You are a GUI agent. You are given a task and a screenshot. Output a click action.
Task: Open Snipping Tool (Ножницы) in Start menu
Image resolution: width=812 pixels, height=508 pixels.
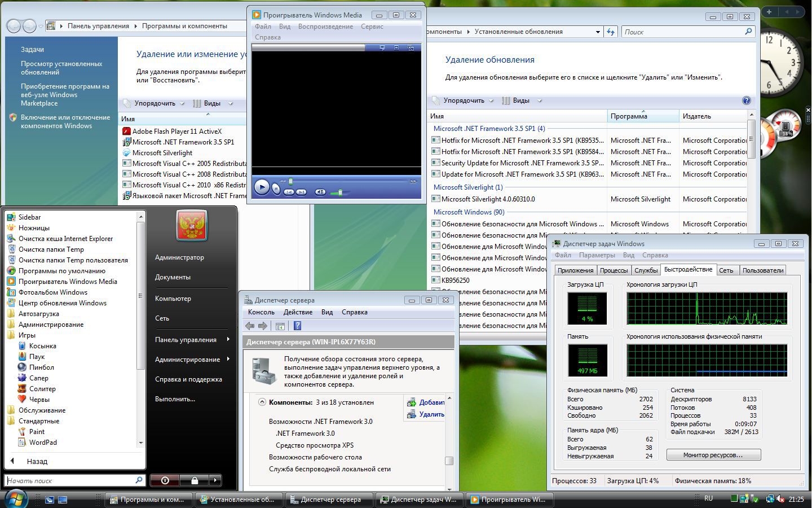click(x=34, y=228)
